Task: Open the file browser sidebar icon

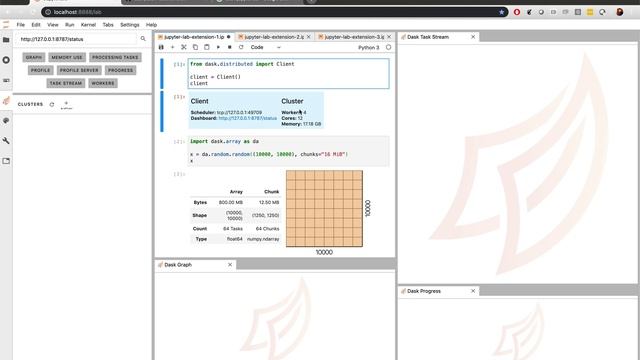Action: [x=6, y=40]
